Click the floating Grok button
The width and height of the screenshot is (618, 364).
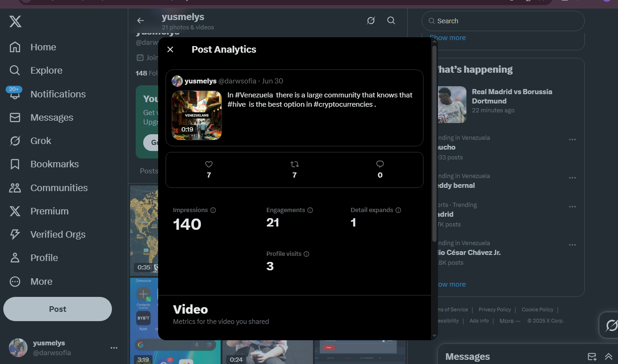coord(611,325)
